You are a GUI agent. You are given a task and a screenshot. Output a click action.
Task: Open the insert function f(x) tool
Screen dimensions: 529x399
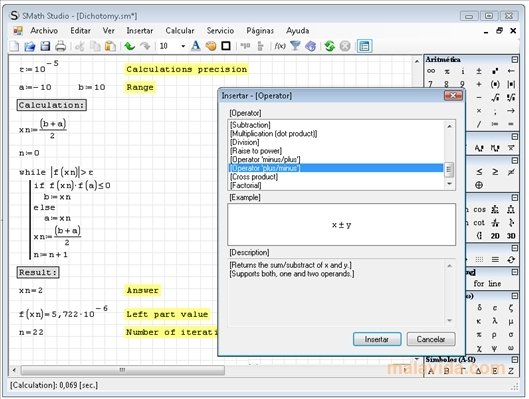coord(280,46)
